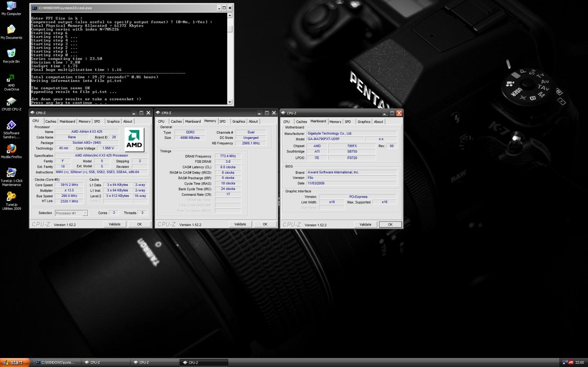Click the AMD logo in CPU-Z CPU window

pos(134,140)
